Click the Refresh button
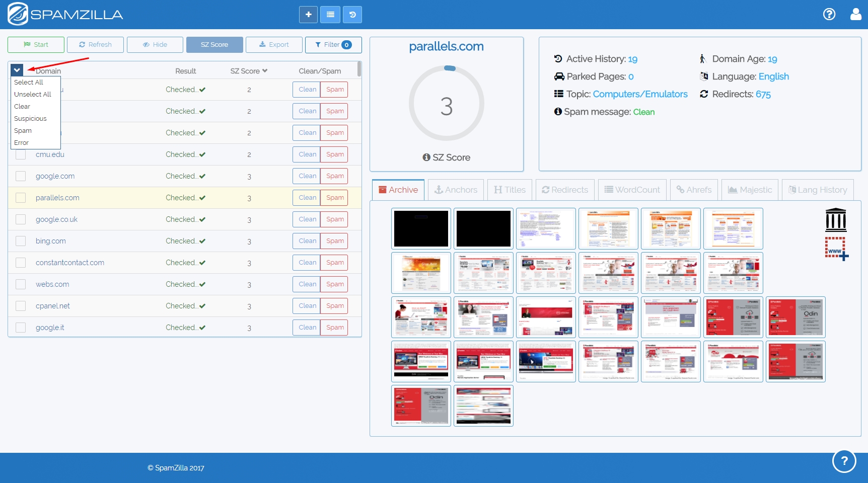868x483 pixels. [x=95, y=45]
